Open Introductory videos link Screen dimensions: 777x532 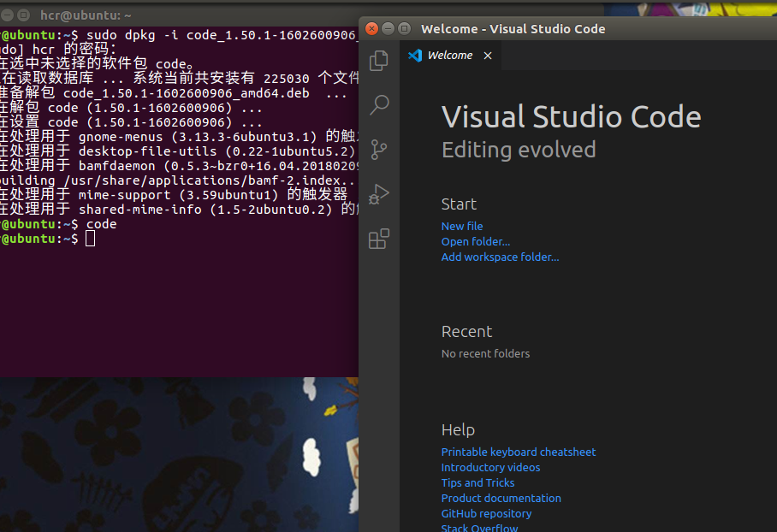point(490,467)
